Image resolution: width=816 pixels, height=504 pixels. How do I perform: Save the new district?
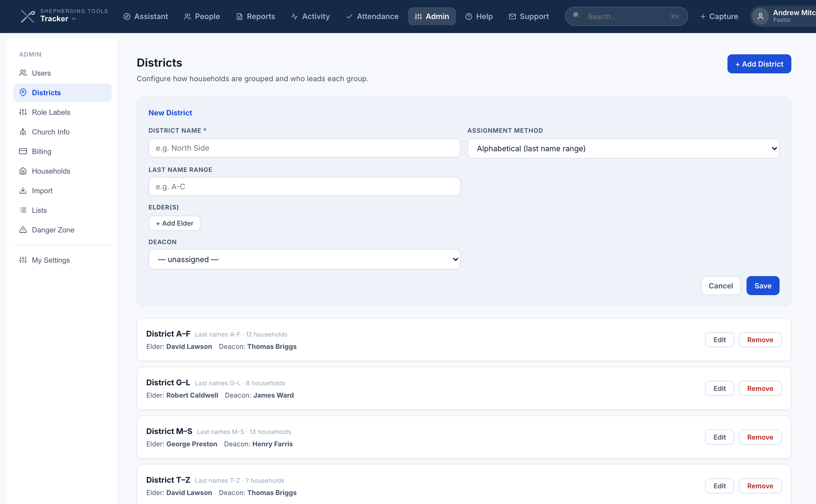point(763,286)
